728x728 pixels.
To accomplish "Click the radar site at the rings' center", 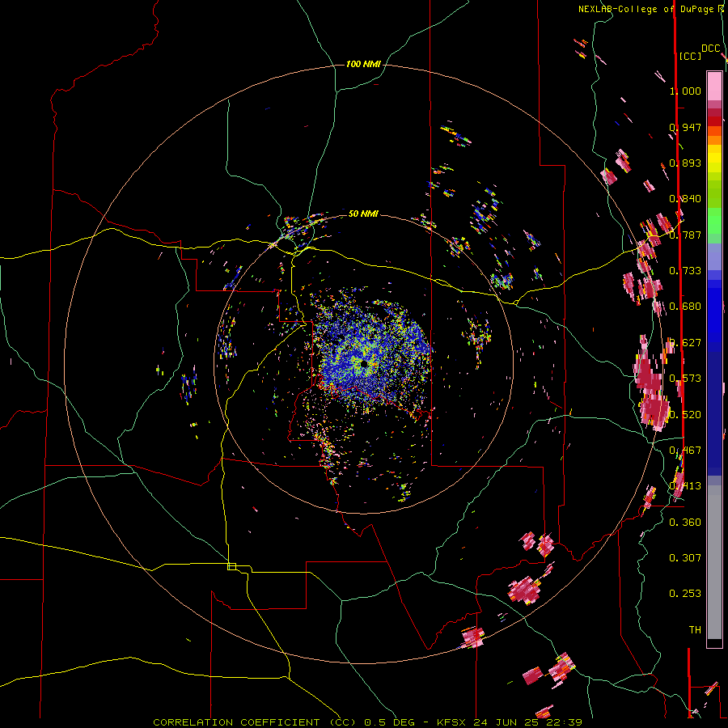I will [x=364, y=365].
